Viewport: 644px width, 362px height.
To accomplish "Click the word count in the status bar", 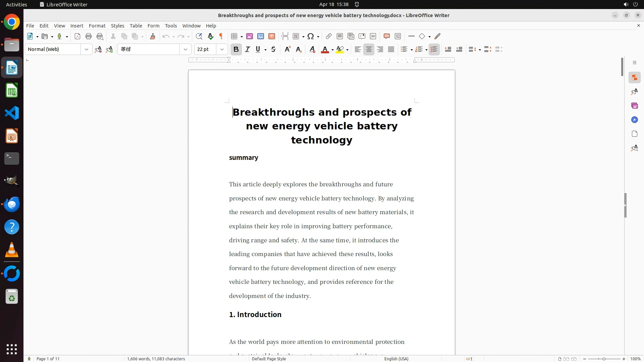I will click(x=156, y=359).
